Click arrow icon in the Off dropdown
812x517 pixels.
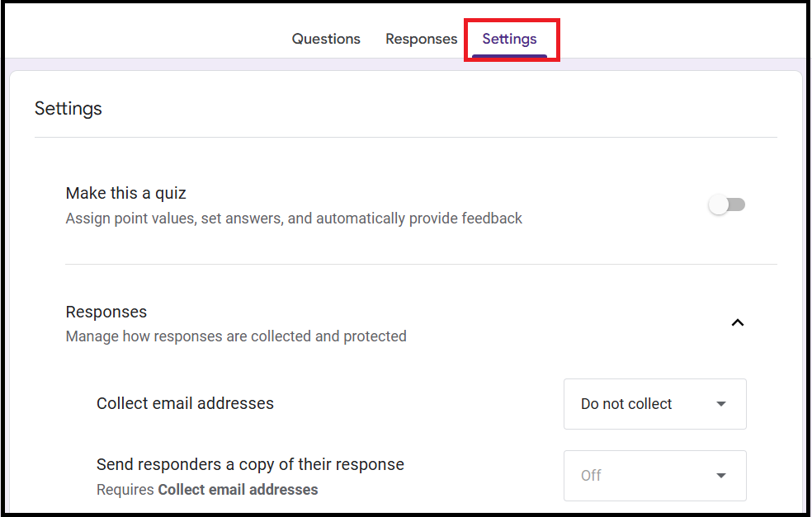(x=721, y=476)
